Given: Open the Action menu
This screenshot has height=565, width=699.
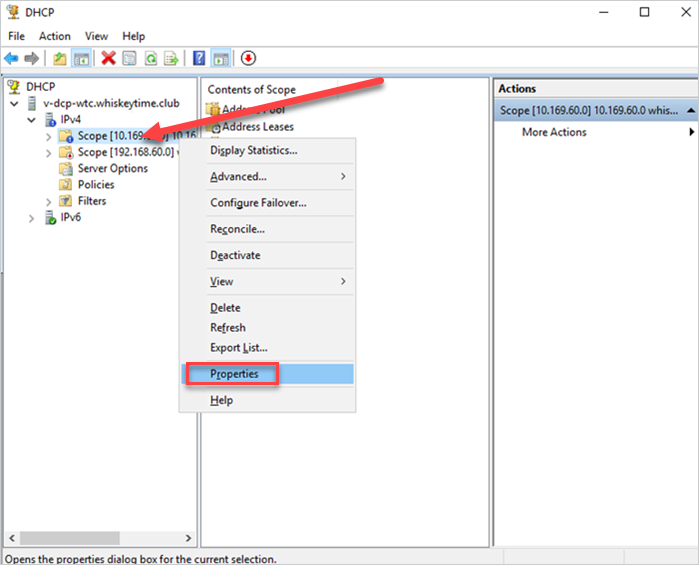Looking at the screenshot, I should (x=55, y=36).
